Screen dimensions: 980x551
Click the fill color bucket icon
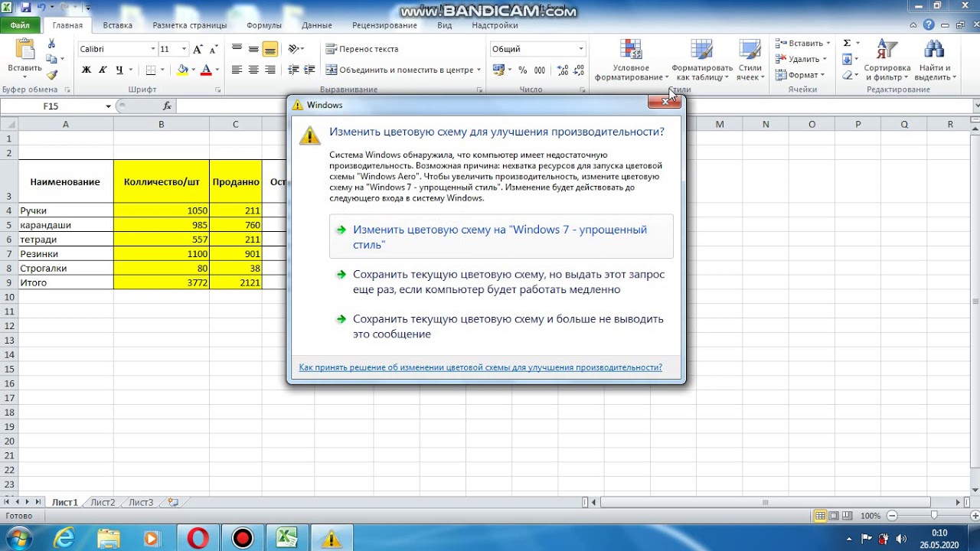[182, 70]
